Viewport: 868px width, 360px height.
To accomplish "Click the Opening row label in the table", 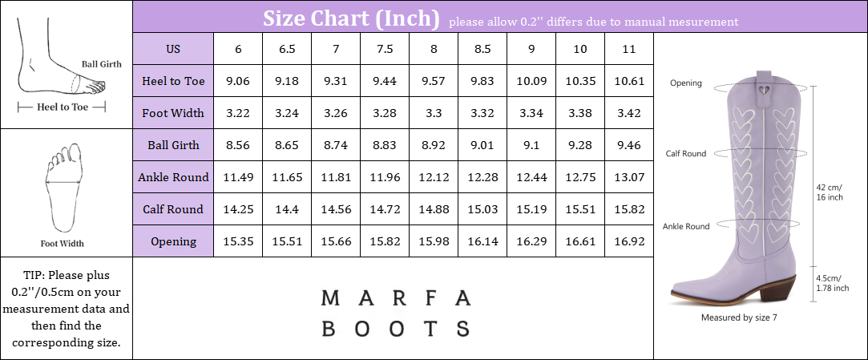I will pos(173,241).
